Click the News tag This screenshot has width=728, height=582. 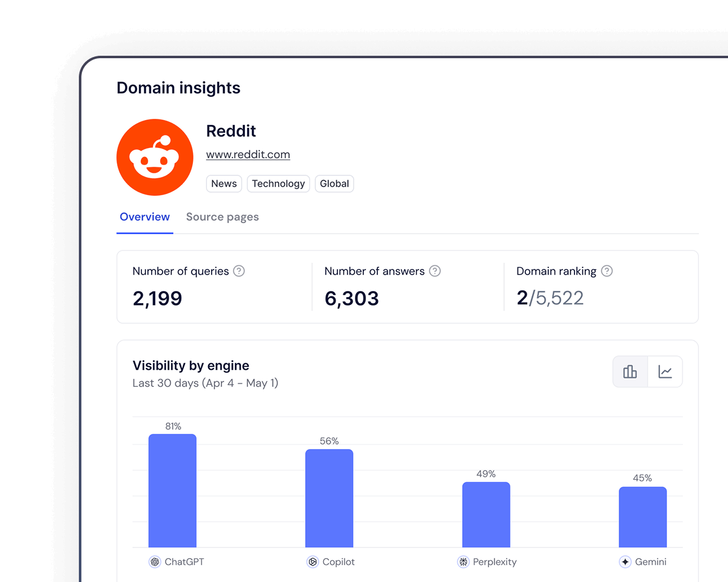pyautogui.click(x=224, y=184)
